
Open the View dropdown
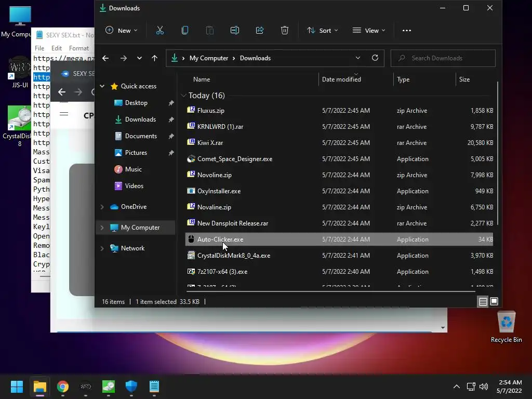pos(369,31)
